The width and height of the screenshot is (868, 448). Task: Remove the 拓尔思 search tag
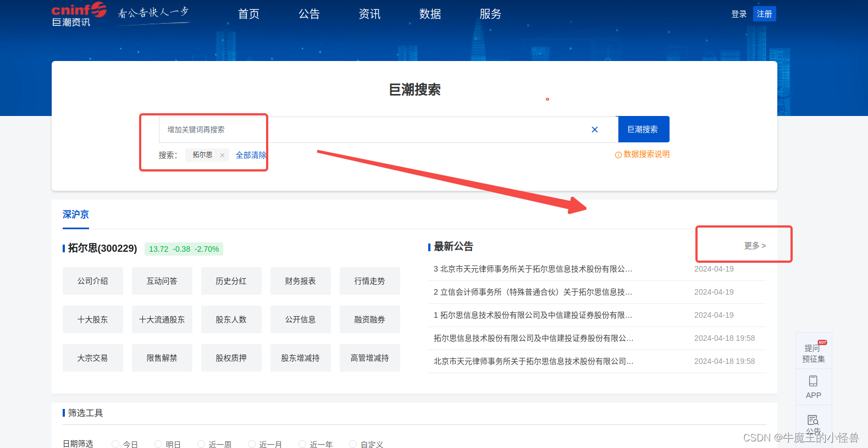tap(222, 156)
